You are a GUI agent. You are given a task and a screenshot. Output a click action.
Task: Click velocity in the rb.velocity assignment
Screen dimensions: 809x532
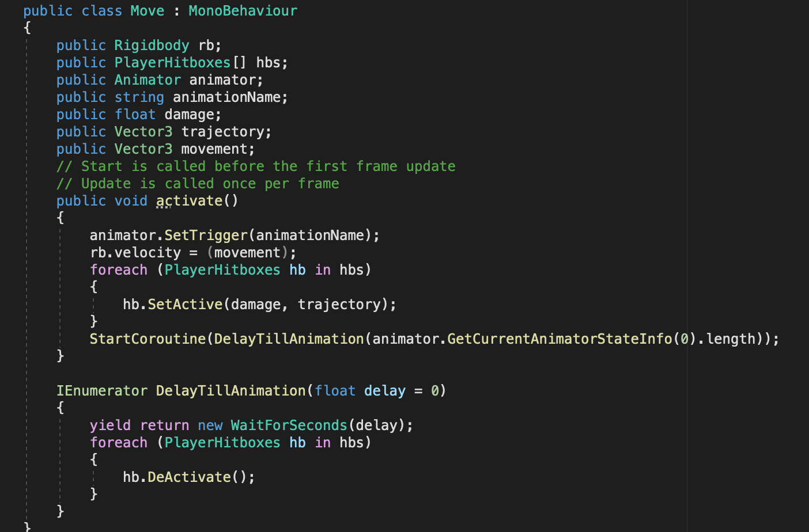(x=148, y=253)
